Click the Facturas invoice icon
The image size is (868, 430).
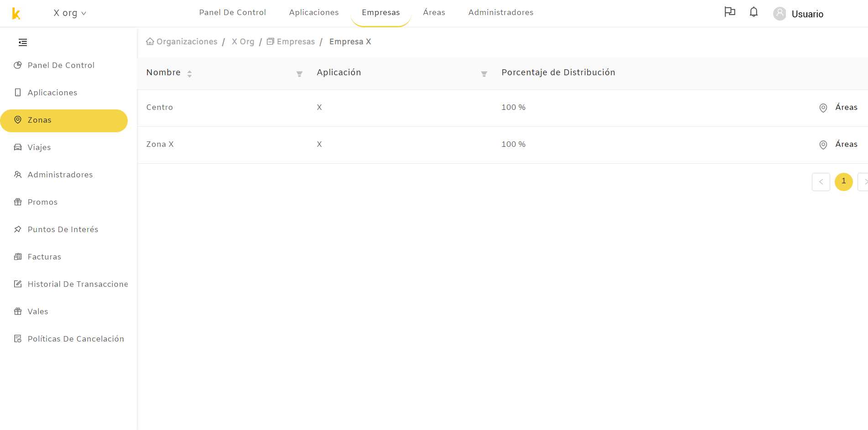[x=18, y=257]
